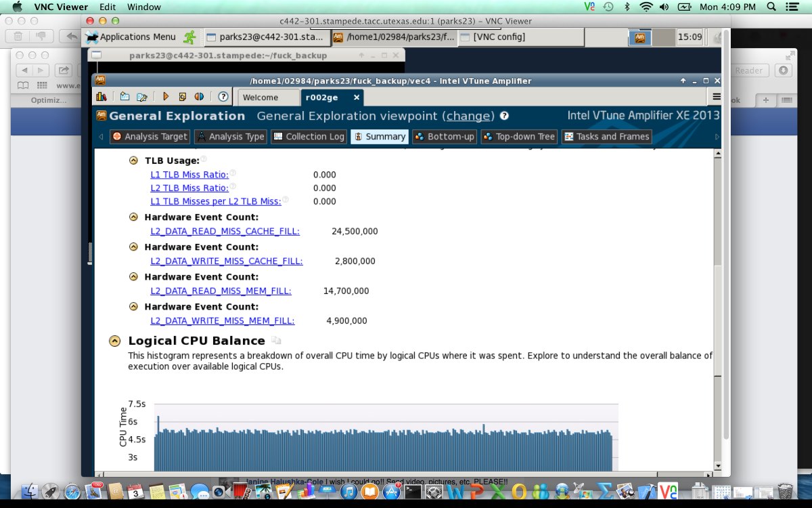Start a new analysis with play icon

coord(165,97)
